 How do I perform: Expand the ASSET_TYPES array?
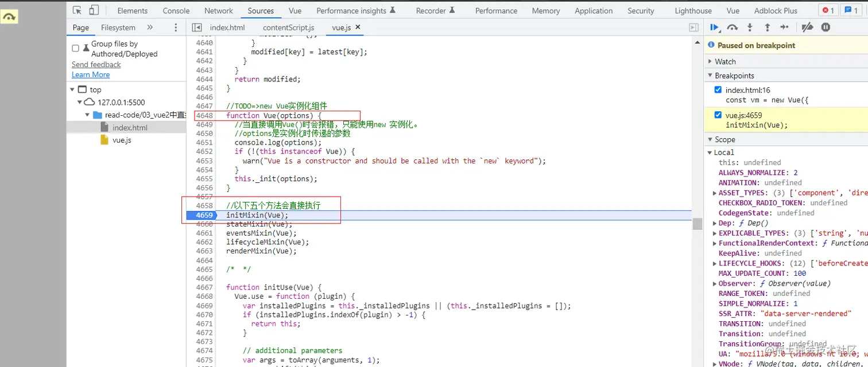coord(715,193)
